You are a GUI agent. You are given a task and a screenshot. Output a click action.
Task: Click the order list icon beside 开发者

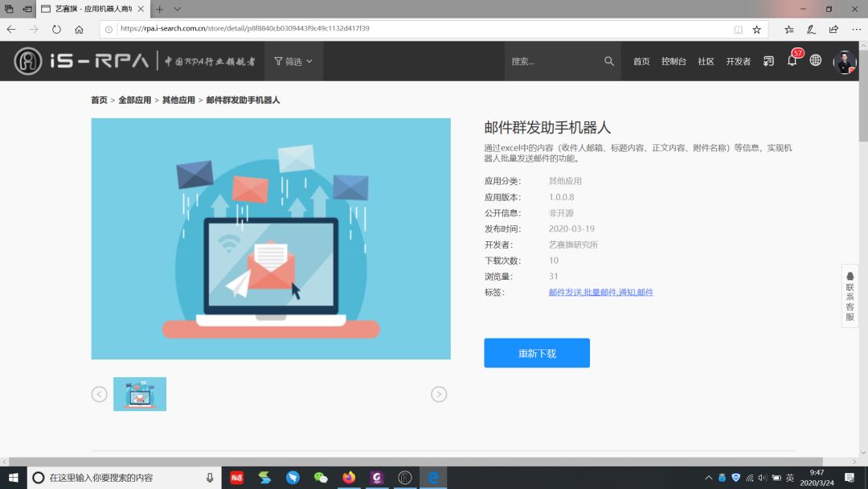click(x=769, y=61)
